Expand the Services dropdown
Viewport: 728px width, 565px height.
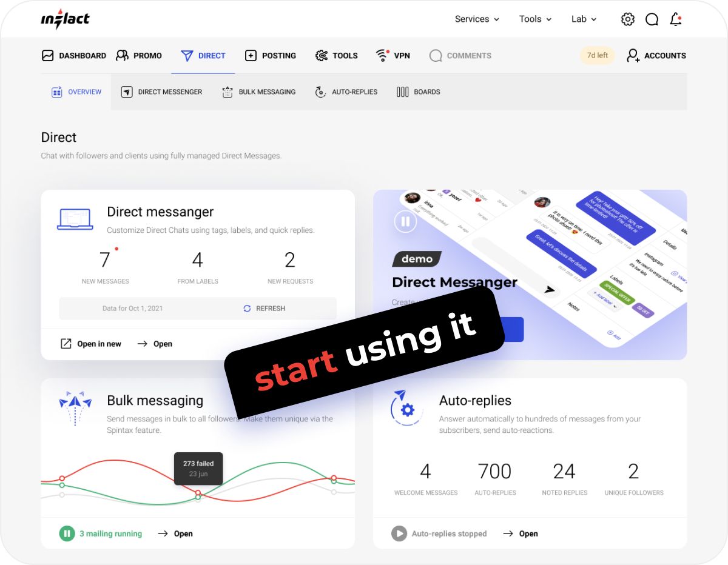pos(477,19)
